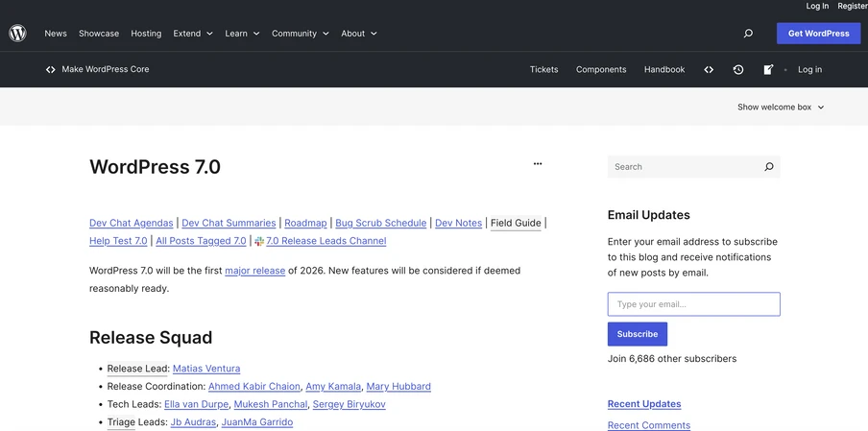
Task: Open Mukesh Panchal's profile link
Action: pos(271,404)
